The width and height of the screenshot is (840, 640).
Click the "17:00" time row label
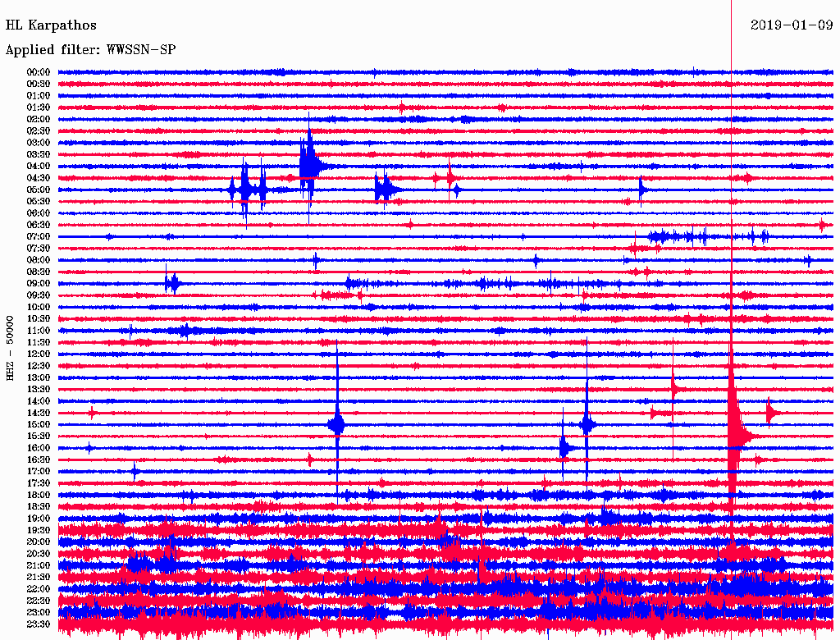(39, 471)
